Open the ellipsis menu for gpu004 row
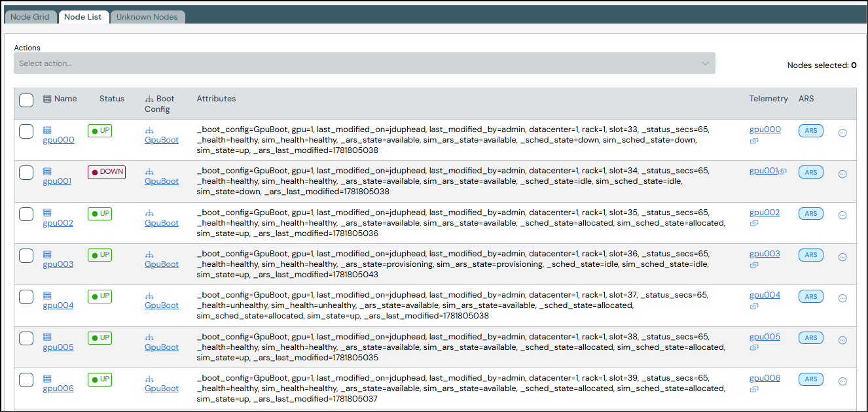This screenshot has width=868, height=412. click(842, 298)
